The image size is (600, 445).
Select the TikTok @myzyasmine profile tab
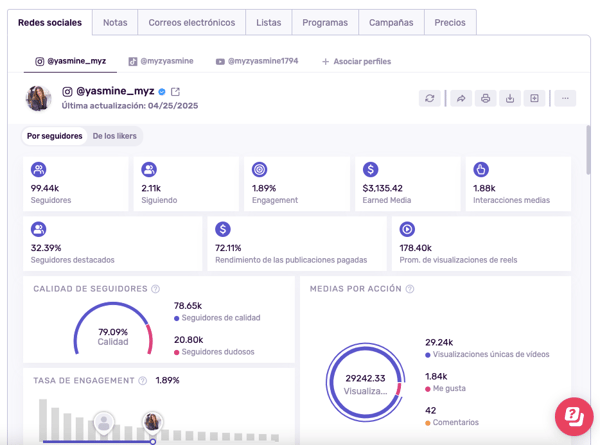160,62
